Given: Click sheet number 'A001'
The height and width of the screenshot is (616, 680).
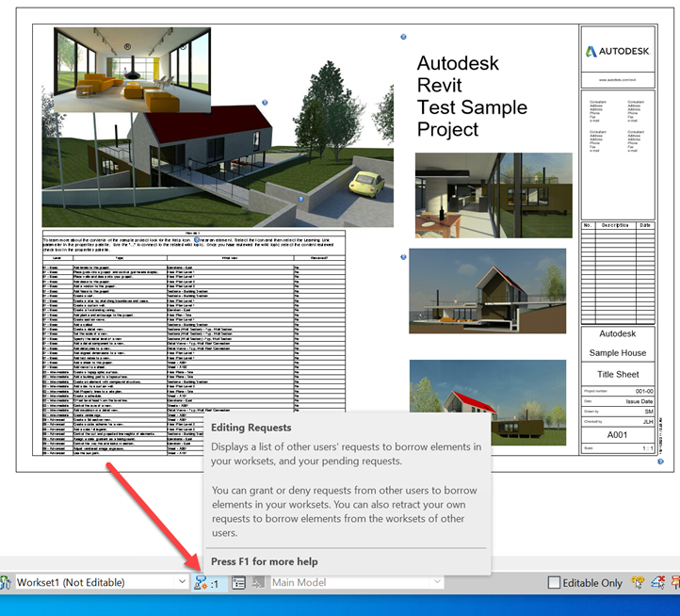Looking at the screenshot, I should [617, 435].
